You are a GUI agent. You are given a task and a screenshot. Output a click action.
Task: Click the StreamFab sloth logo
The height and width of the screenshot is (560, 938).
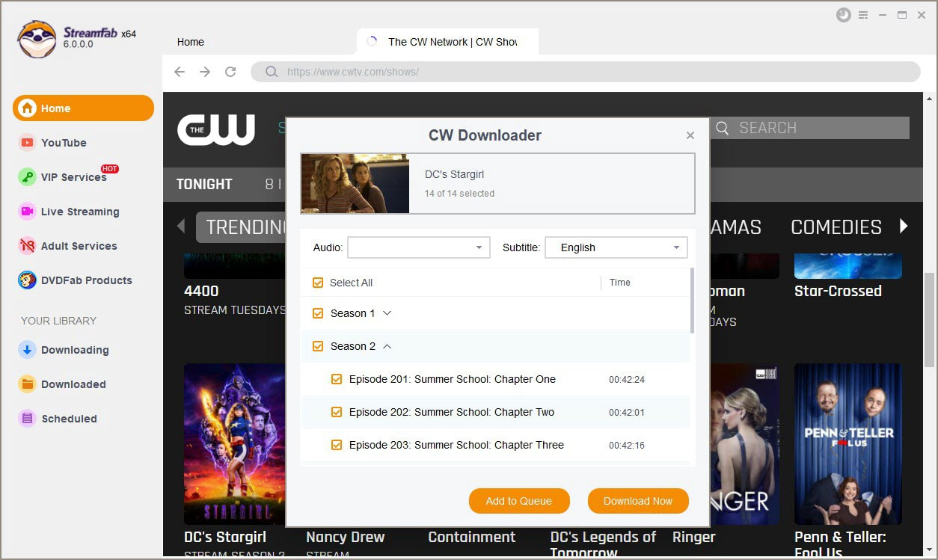[37, 39]
